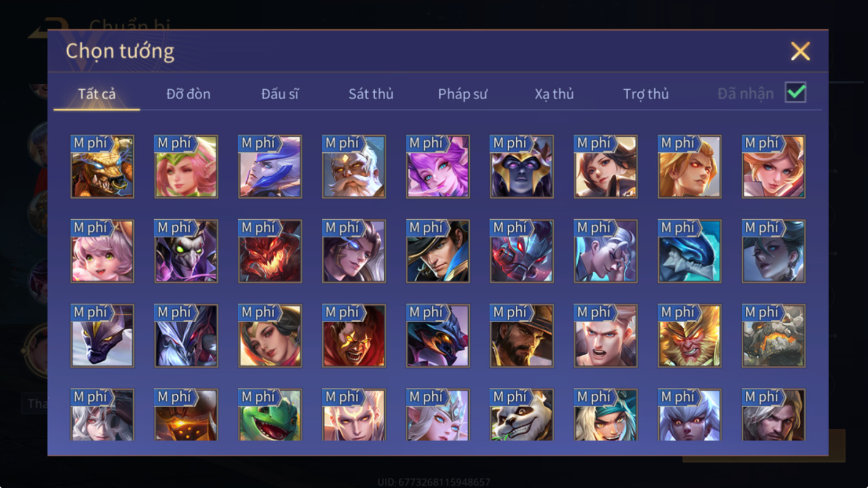868x488 pixels.
Task: Switch to the Trợ thủ tab
Action: pyautogui.click(x=645, y=94)
